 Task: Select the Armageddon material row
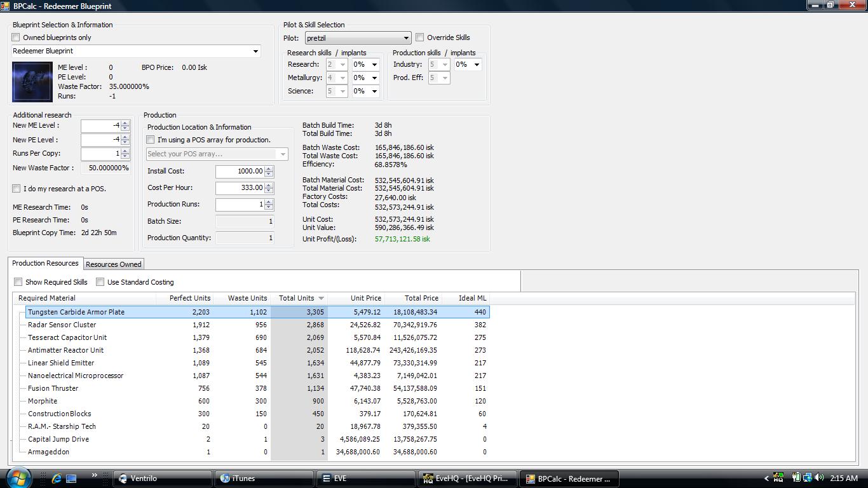[257, 452]
